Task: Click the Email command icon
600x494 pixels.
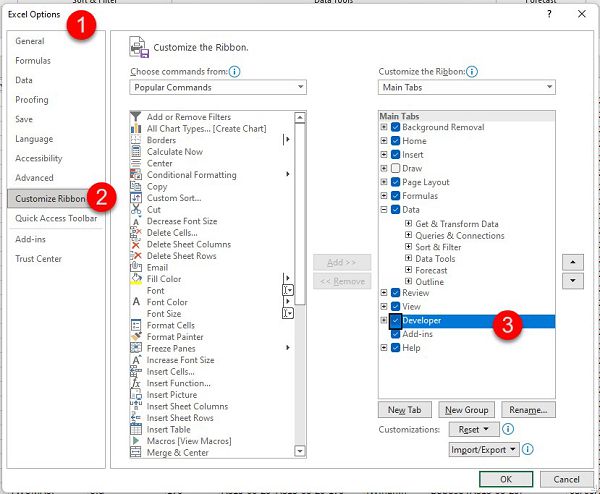Action: tap(135, 267)
